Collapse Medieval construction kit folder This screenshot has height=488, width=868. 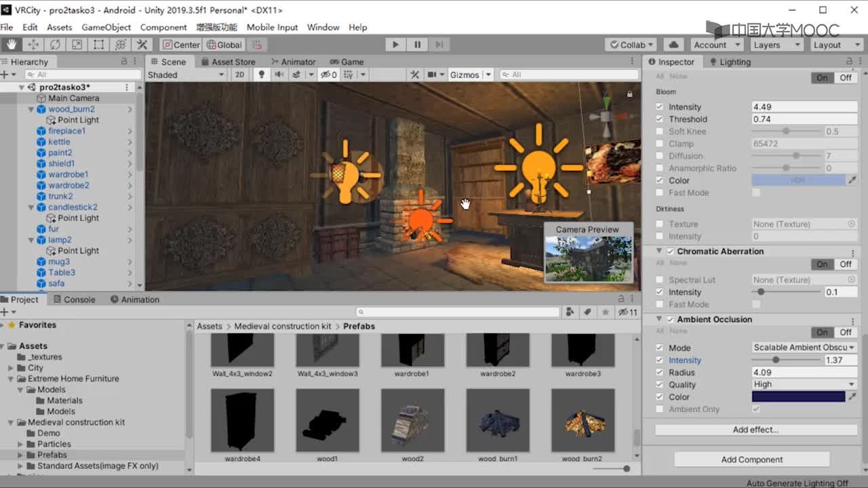[11, 422]
